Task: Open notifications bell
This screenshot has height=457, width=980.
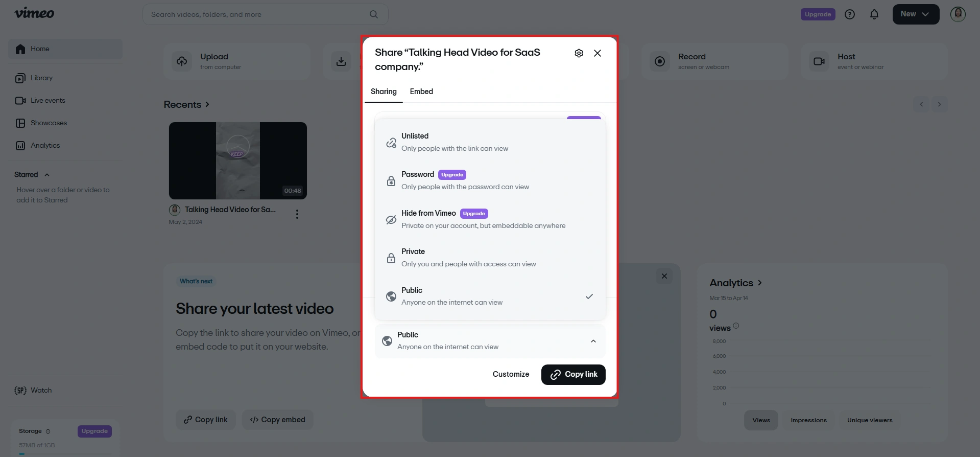Action: coord(874,14)
